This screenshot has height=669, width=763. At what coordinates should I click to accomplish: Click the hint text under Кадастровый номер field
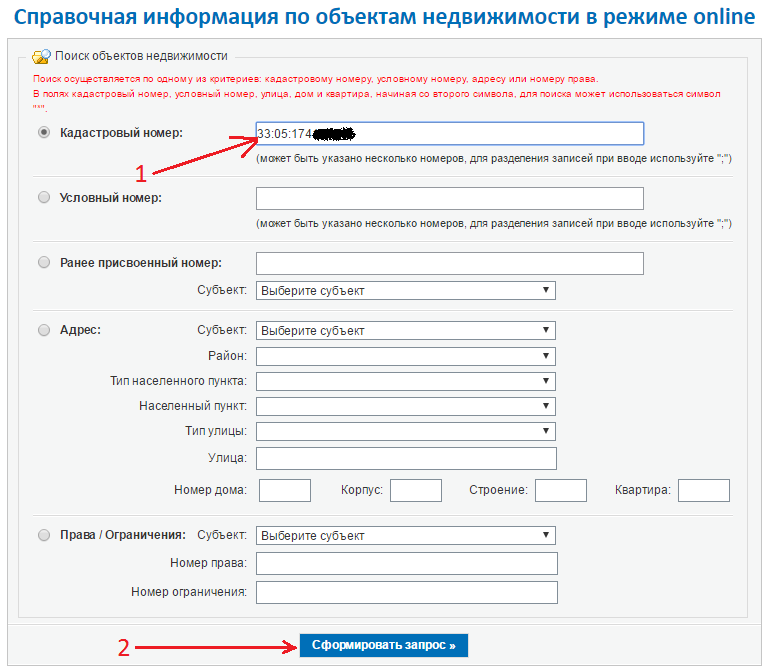coord(494,159)
